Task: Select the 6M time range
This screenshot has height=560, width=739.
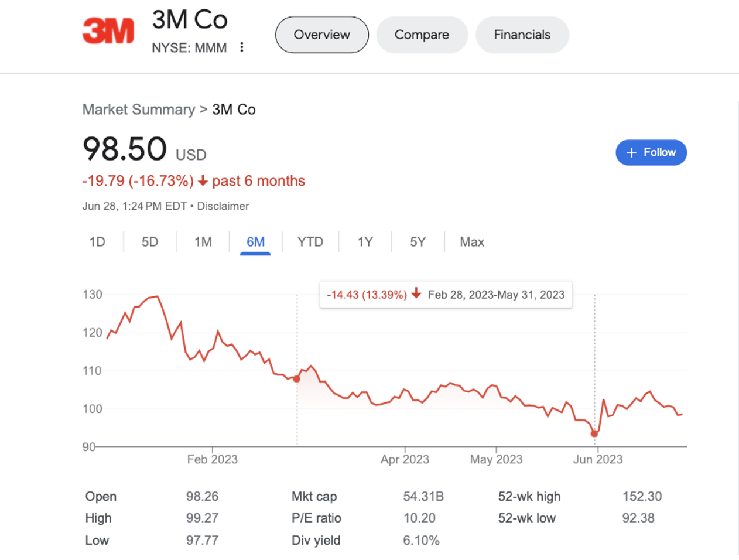Action: (255, 242)
